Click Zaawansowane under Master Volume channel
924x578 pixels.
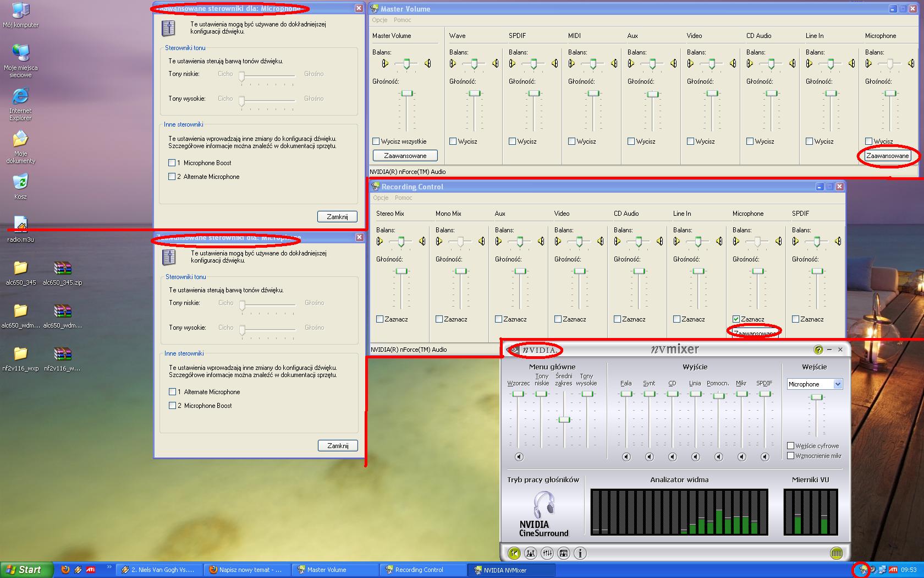(405, 156)
